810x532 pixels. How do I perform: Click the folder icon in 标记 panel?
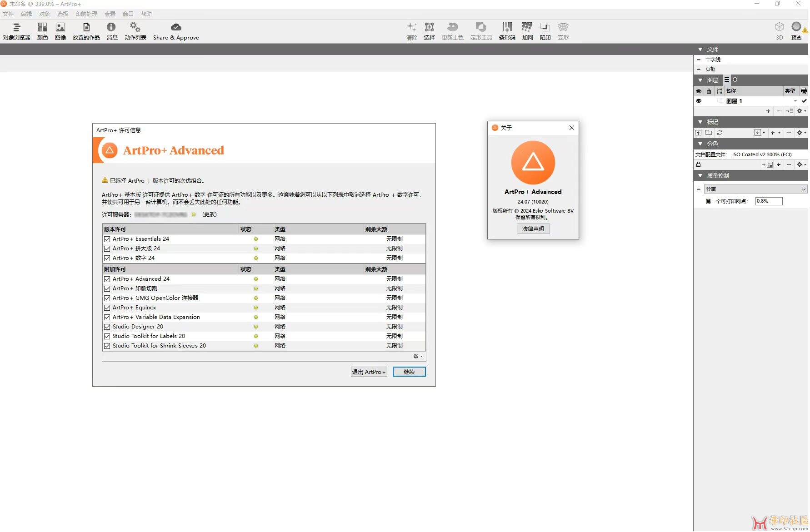point(709,133)
